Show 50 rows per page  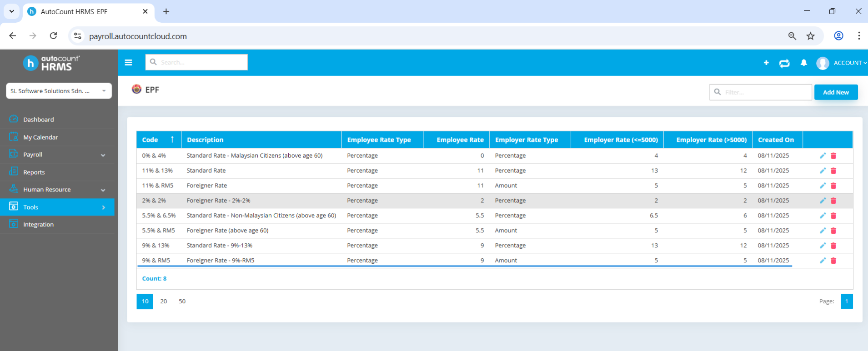click(182, 301)
